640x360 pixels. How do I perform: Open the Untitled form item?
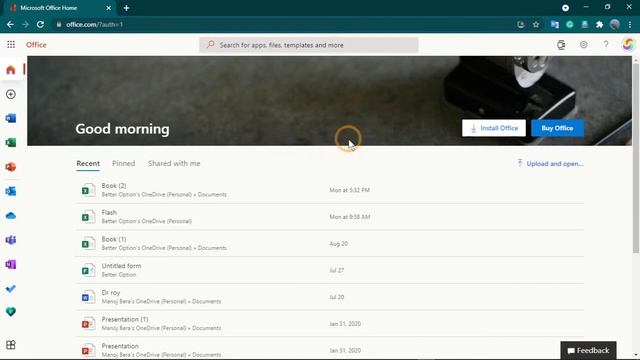point(330,270)
